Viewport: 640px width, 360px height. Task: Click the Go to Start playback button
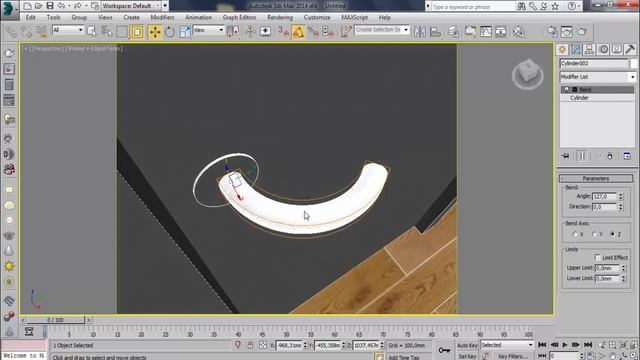(542, 345)
